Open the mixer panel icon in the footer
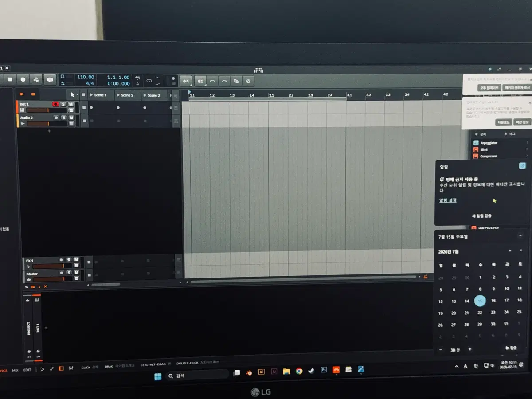This screenshot has height=399, width=532. coord(71,368)
